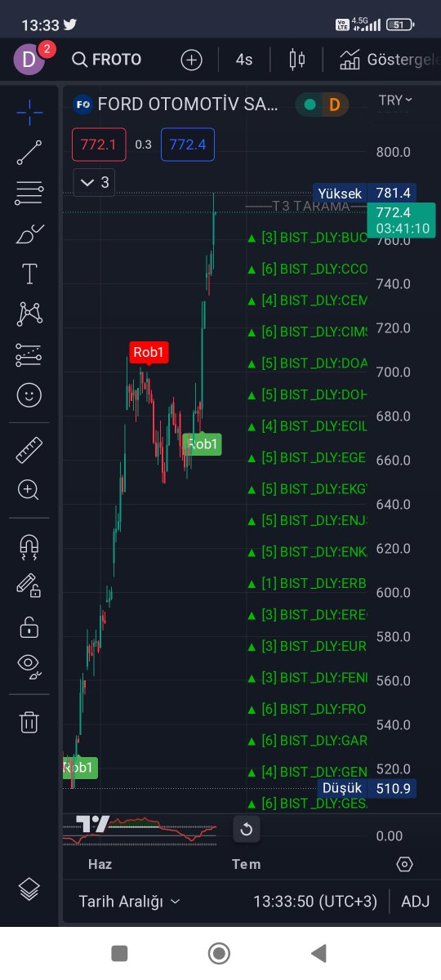Toggle the ADJ adjustment button
Viewport: 441px width, 980px height.
point(416,902)
